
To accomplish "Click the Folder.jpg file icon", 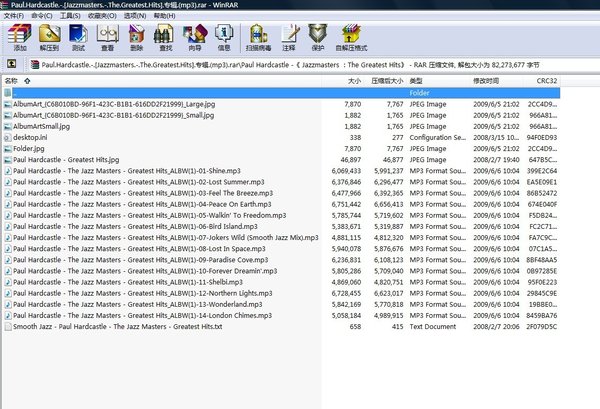I will click(8, 148).
